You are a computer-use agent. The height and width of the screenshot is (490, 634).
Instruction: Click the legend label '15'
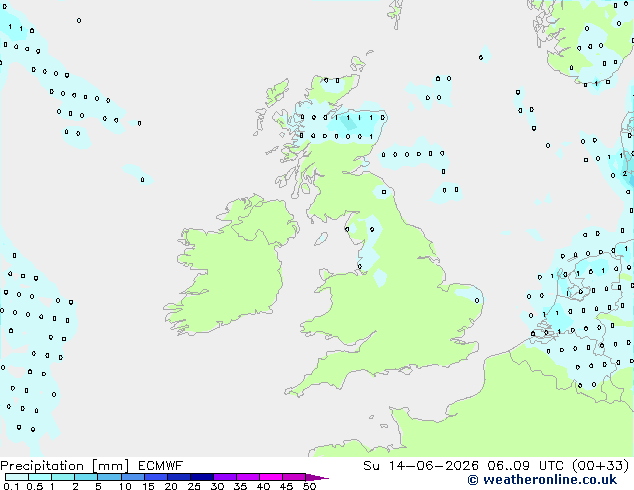[x=148, y=486]
